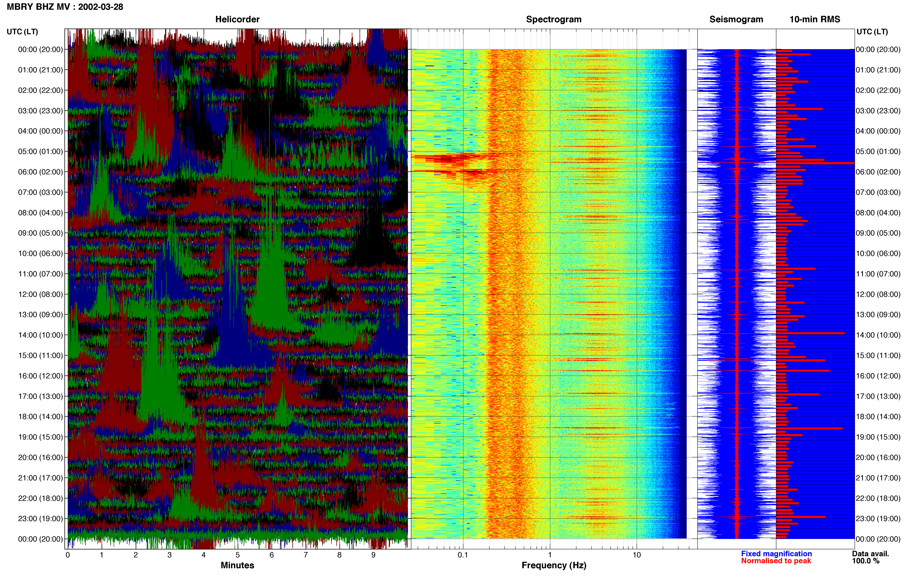Click the Minutes axis label
The height and width of the screenshot is (578, 924).
point(237,565)
